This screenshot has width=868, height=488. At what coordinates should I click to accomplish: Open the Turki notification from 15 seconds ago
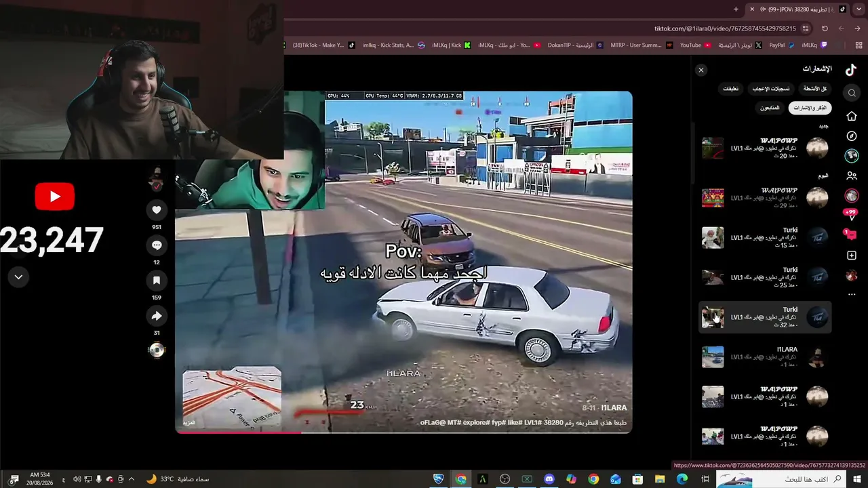pyautogui.click(x=765, y=237)
